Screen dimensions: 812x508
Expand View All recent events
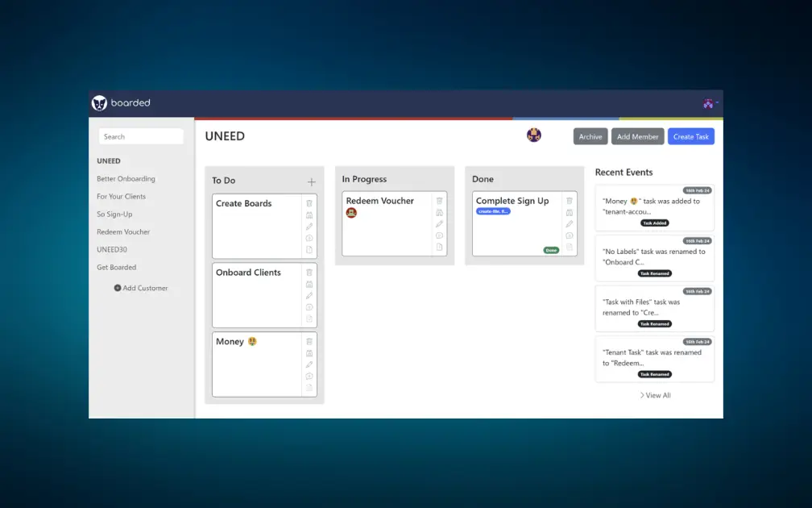tap(655, 395)
